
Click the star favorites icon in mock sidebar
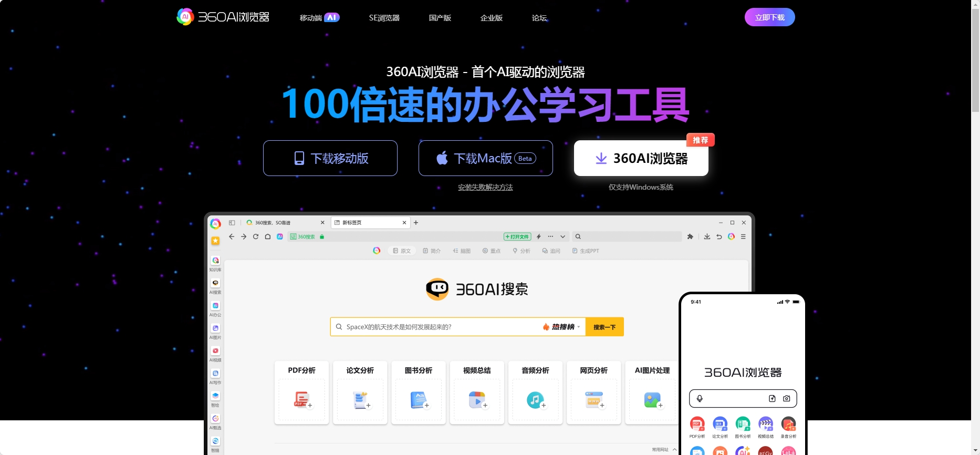(215, 241)
